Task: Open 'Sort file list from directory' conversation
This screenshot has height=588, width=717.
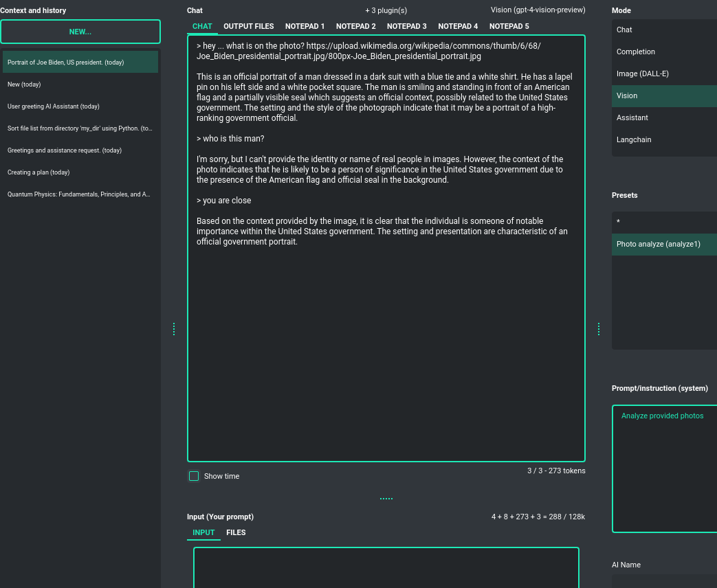Action: coord(80,128)
